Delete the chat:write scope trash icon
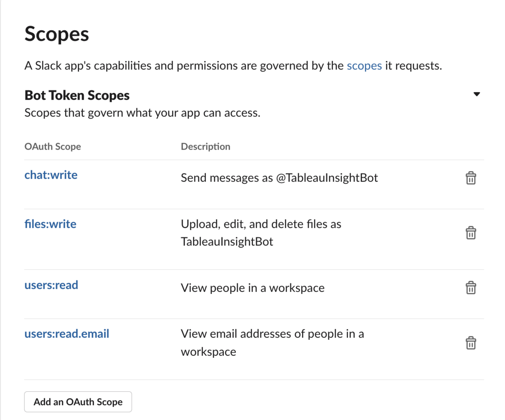The width and height of the screenshot is (505, 420). click(470, 178)
